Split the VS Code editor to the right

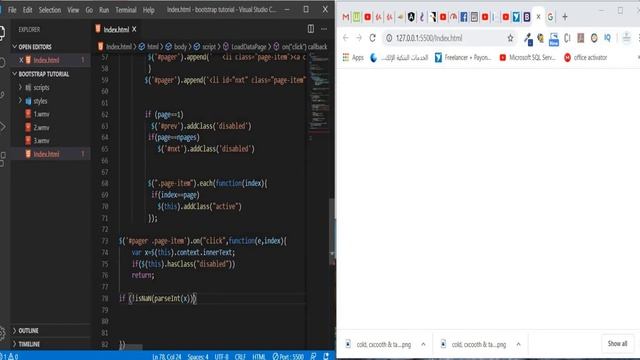click(x=311, y=29)
